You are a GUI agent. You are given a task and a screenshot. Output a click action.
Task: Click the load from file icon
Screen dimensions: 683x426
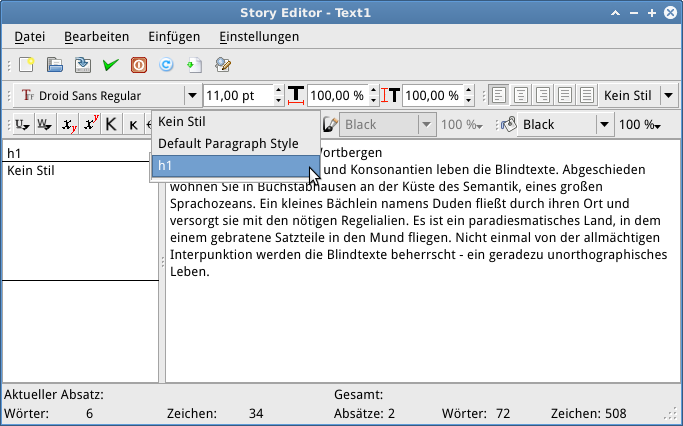coord(56,66)
